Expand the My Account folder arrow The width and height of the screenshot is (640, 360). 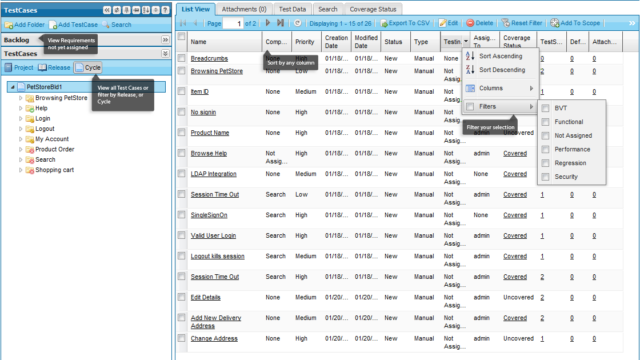tap(20, 139)
